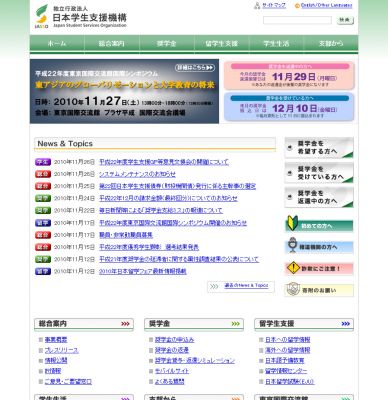The image size is (388, 400).
Task: Focus the site search text field
Action: pyautogui.click(x=297, y=20)
